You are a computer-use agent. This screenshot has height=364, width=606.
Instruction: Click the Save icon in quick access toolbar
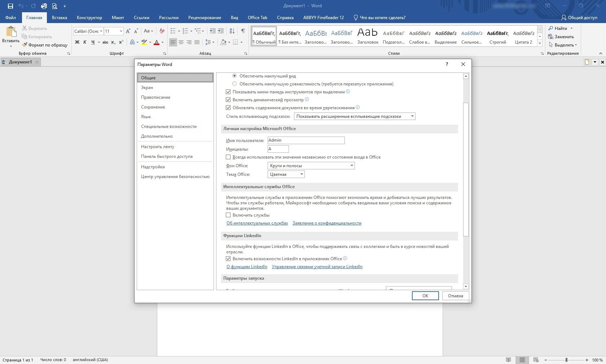[x=10, y=6]
